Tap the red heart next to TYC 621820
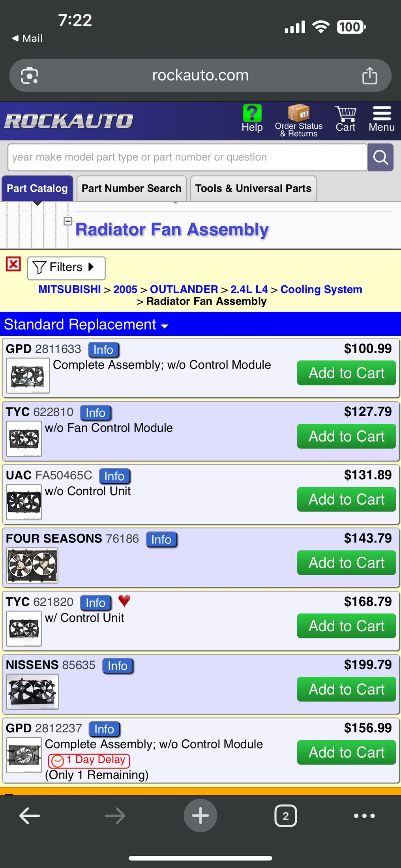The height and width of the screenshot is (868, 401). (x=124, y=600)
